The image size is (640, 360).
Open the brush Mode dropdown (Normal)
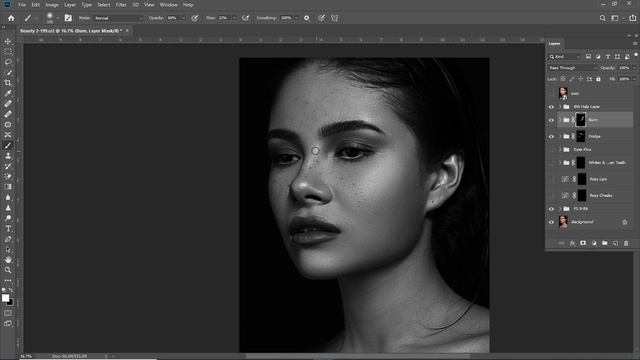(x=118, y=18)
